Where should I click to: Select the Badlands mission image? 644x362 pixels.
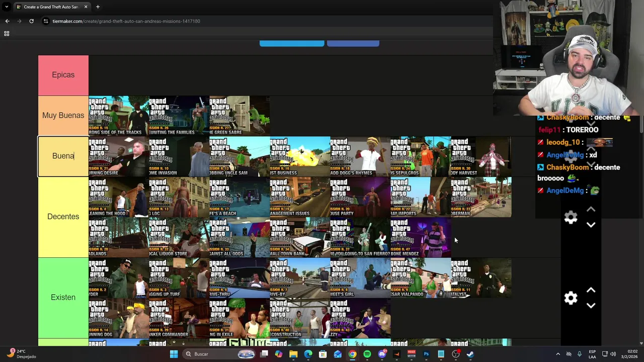(x=119, y=237)
